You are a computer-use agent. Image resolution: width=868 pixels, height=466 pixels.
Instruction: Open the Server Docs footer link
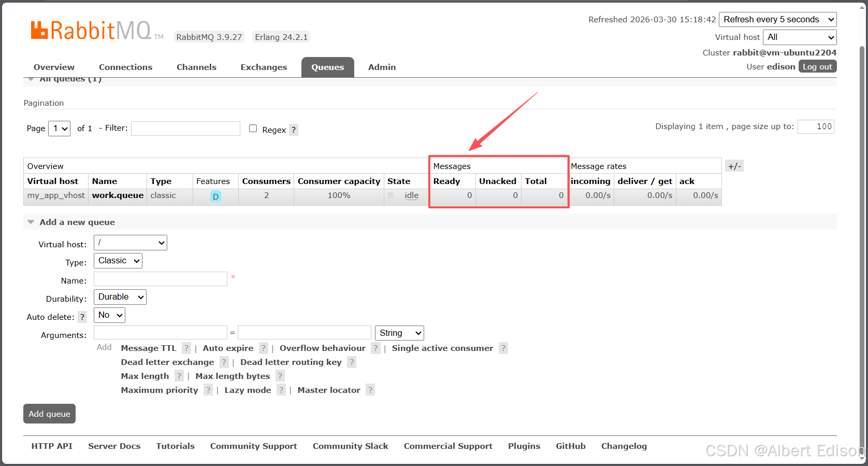click(x=114, y=446)
